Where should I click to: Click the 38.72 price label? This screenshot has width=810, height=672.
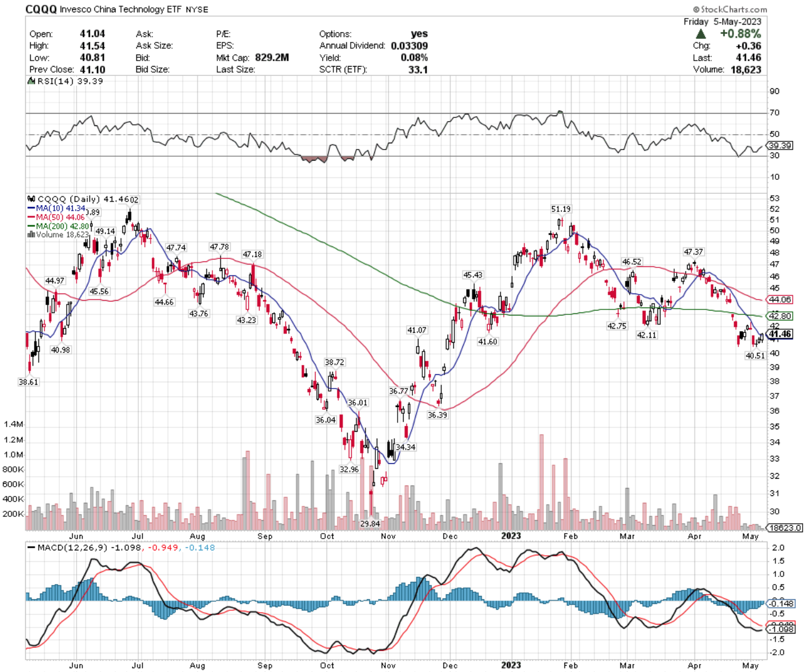(x=335, y=363)
